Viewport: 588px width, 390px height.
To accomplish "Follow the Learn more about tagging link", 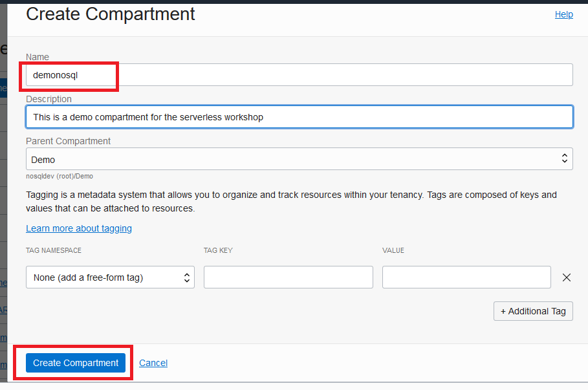I will (79, 228).
